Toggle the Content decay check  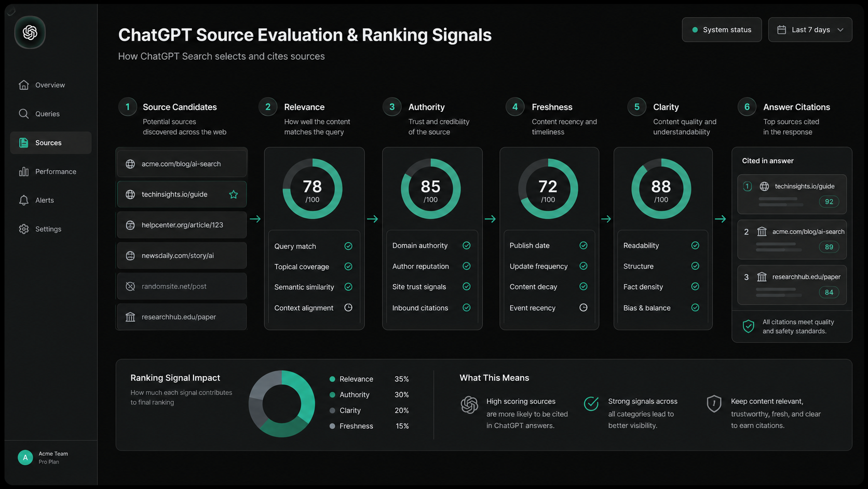pos(584,286)
